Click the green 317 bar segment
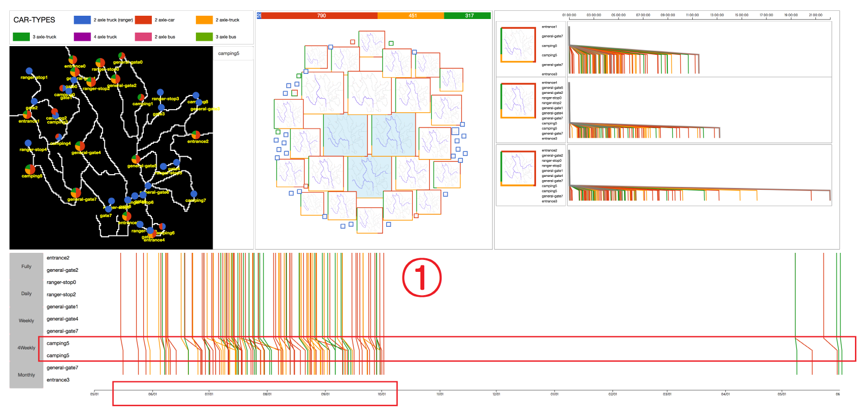The height and width of the screenshot is (414, 868). click(x=468, y=16)
